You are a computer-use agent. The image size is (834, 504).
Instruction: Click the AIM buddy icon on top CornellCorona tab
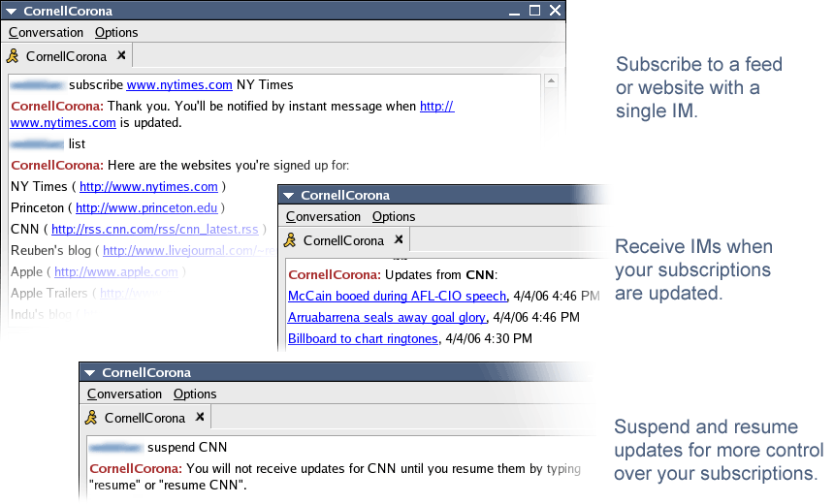(14, 56)
